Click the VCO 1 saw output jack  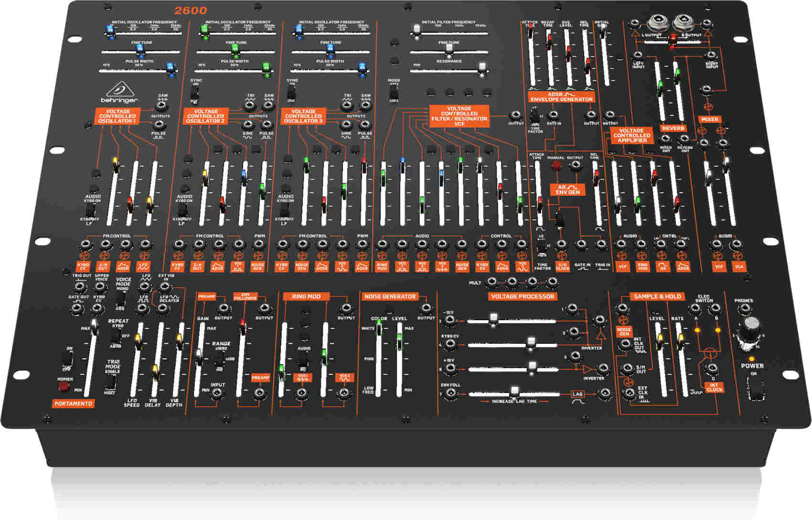pyautogui.click(x=163, y=106)
